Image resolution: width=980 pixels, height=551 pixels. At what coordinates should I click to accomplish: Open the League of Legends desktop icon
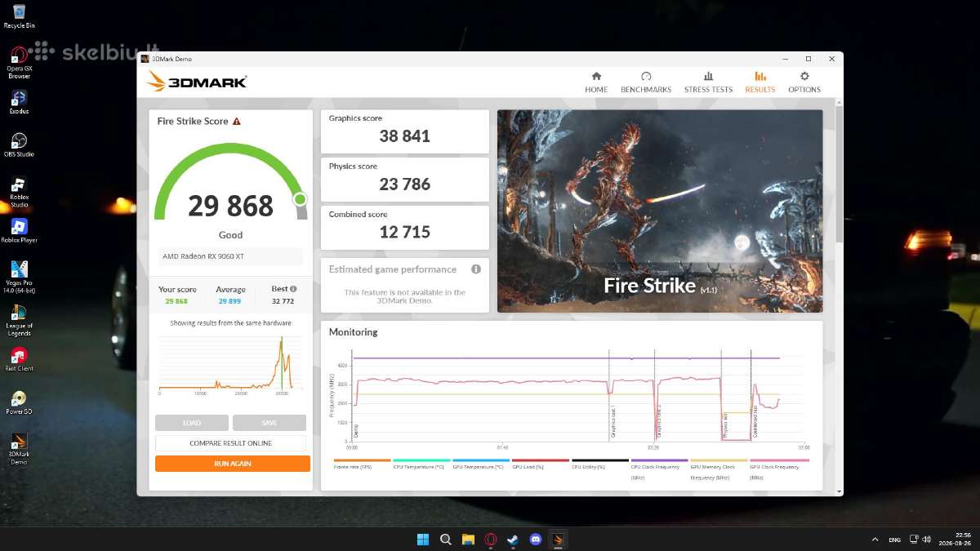coord(19,321)
